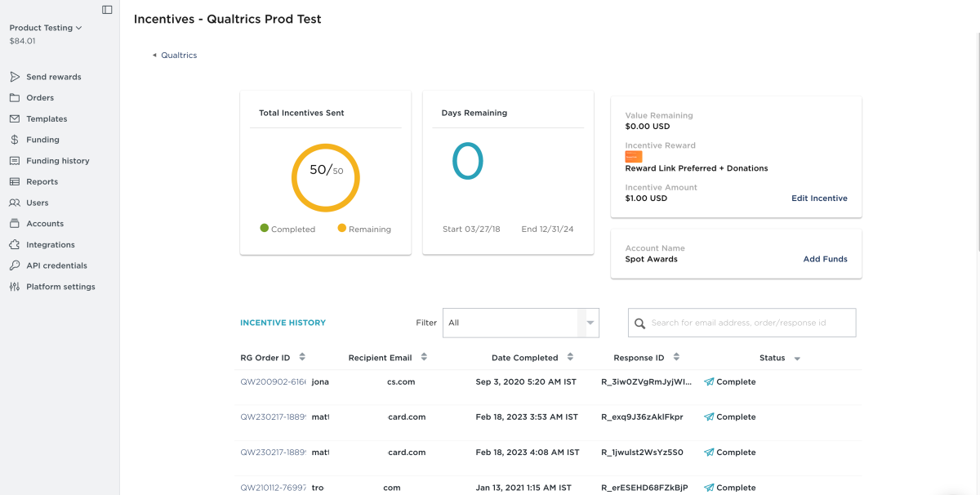Click the Reports table icon

point(15,181)
